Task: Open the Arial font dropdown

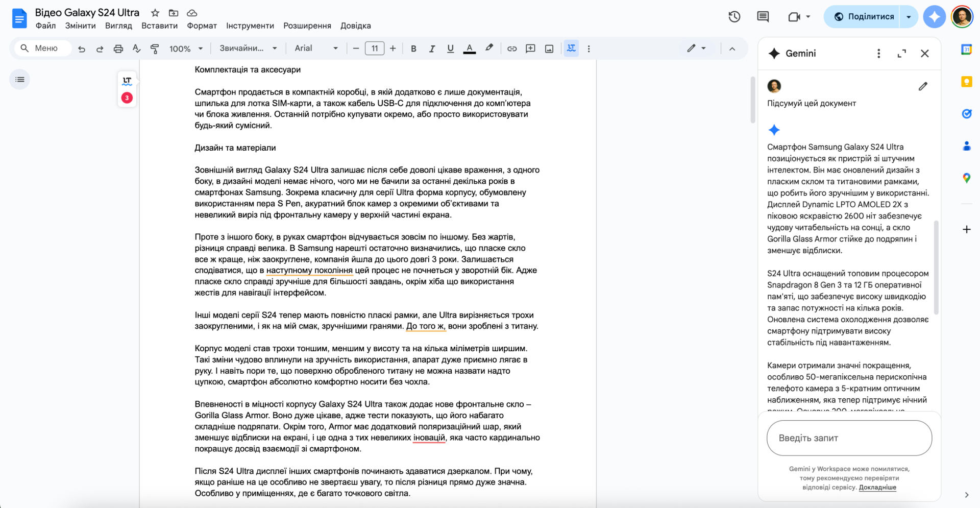Action: coord(316,49)
